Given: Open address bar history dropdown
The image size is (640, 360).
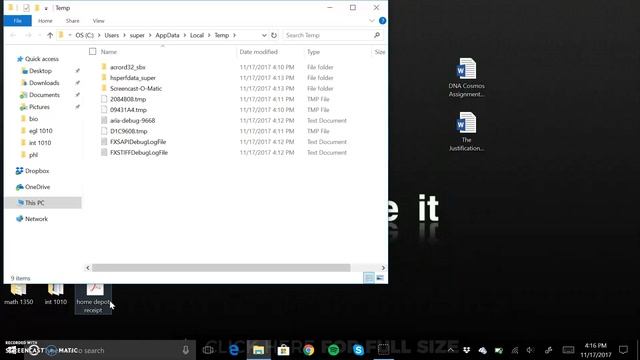Looking at the screenshot, I should point(264,36).
